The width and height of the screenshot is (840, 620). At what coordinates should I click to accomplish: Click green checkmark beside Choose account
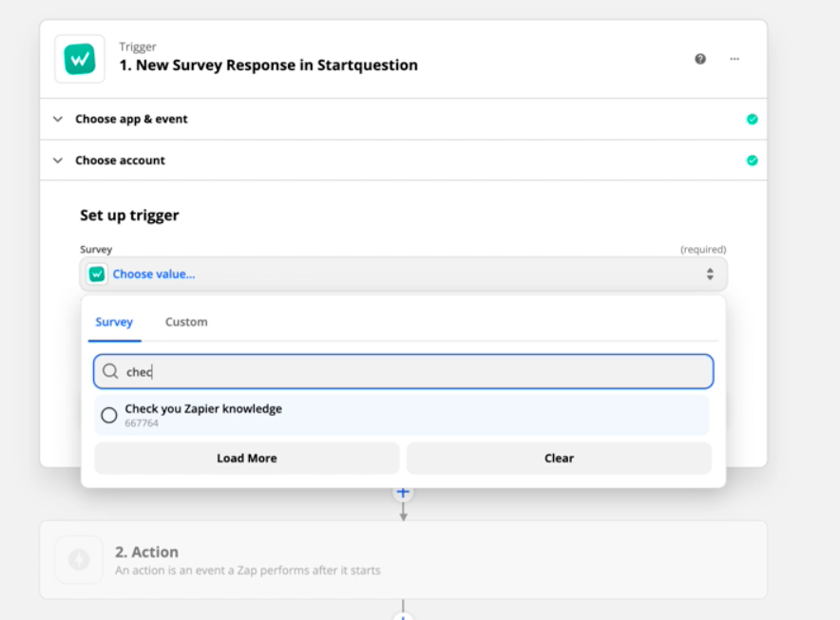752,160
